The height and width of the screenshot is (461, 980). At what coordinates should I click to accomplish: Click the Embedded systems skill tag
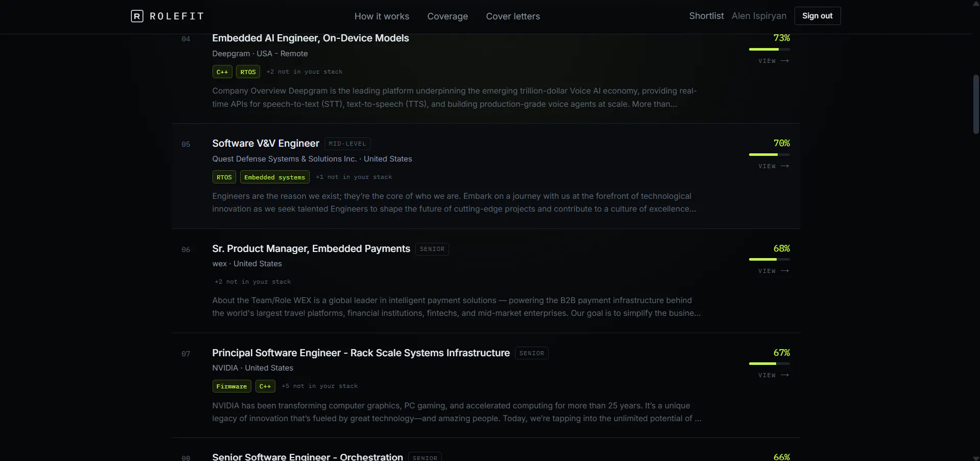274,177
